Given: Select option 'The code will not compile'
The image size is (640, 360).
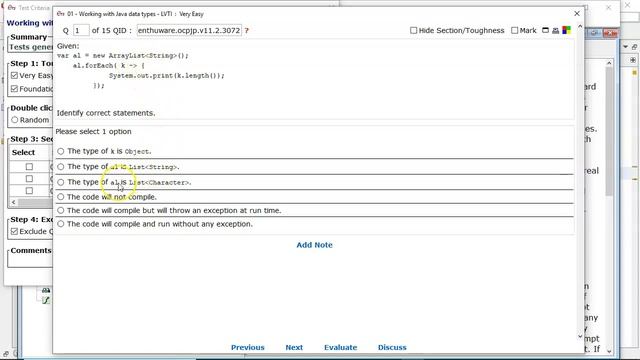Looking at the screenshot, I should 61,197.
